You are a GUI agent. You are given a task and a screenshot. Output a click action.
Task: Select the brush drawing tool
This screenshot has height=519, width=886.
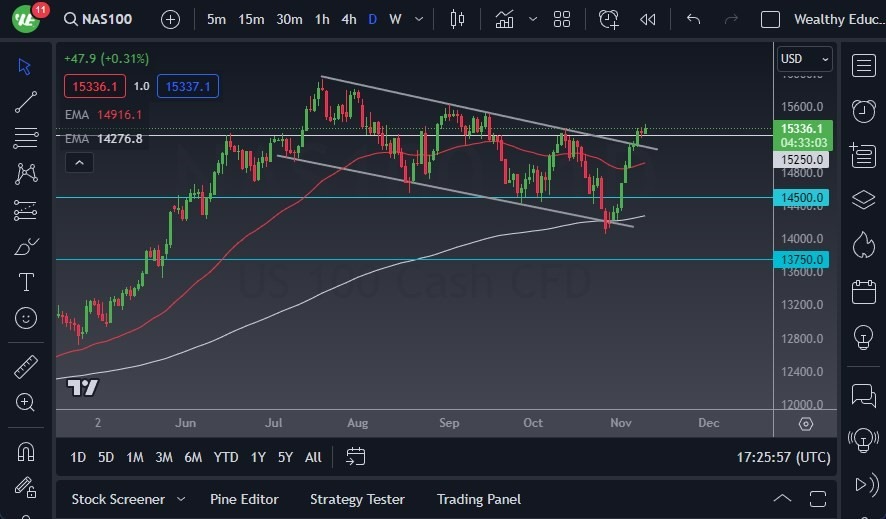click(26, 246)
